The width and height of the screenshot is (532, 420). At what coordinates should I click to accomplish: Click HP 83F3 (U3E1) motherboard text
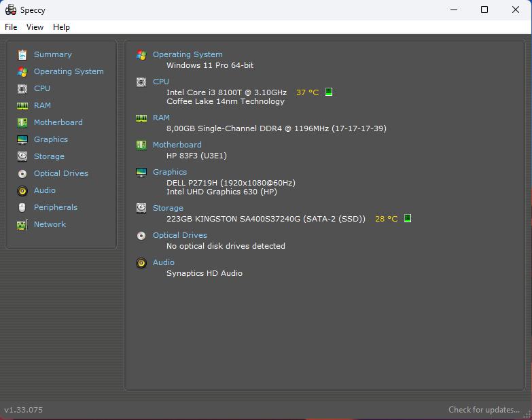pos(197,156)
